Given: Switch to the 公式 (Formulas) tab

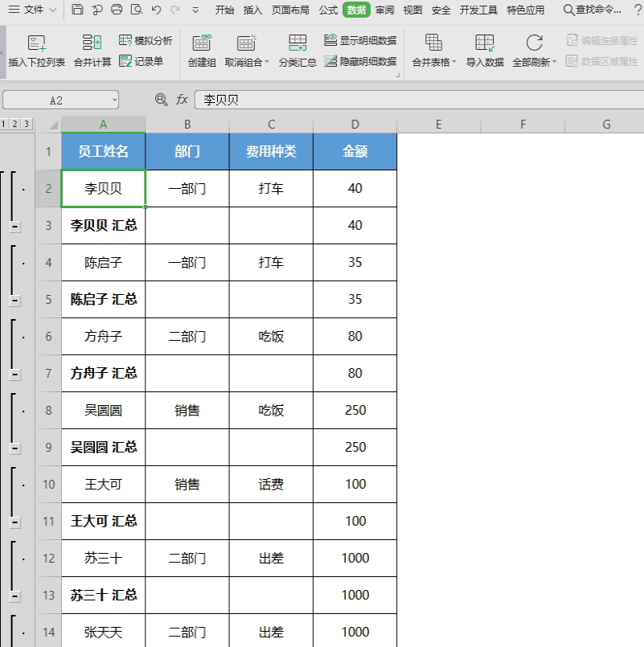Looking at the screenshot, I should point(328,10).
